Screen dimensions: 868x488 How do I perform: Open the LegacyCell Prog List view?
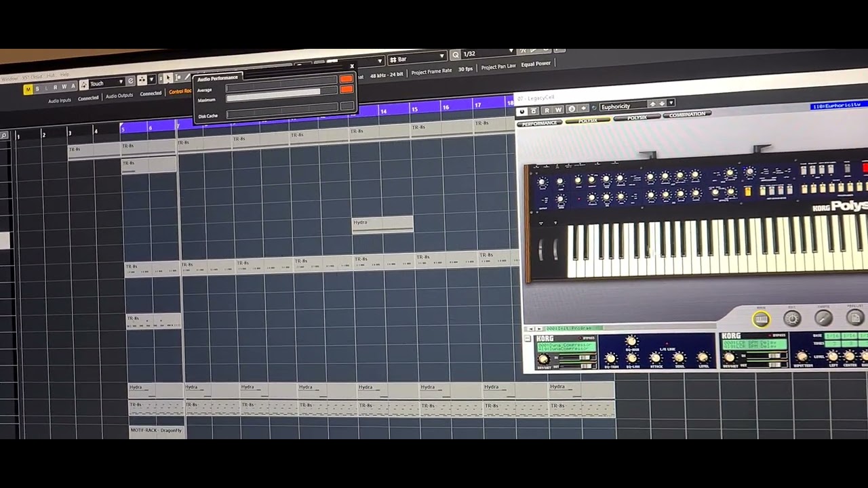point(854,317)
